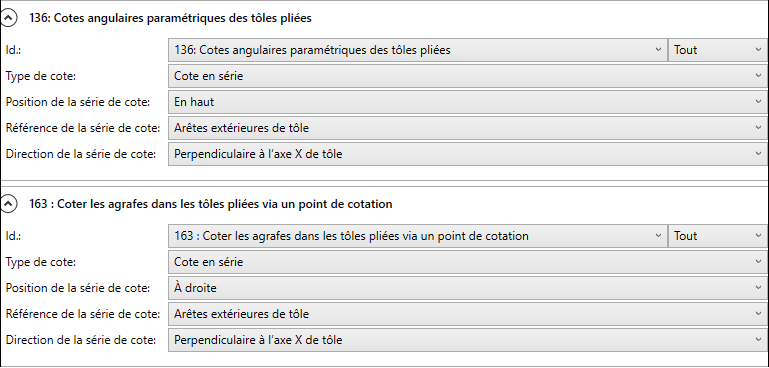Change Position de la série 'À droite'
This screenshot has height=368, width=769.
pos(468,288)
